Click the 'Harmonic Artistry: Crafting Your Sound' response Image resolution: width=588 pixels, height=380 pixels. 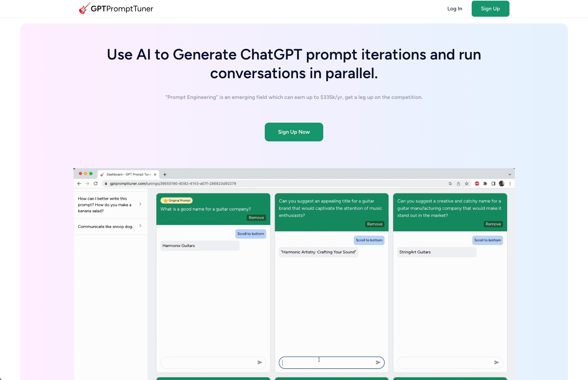318,252
